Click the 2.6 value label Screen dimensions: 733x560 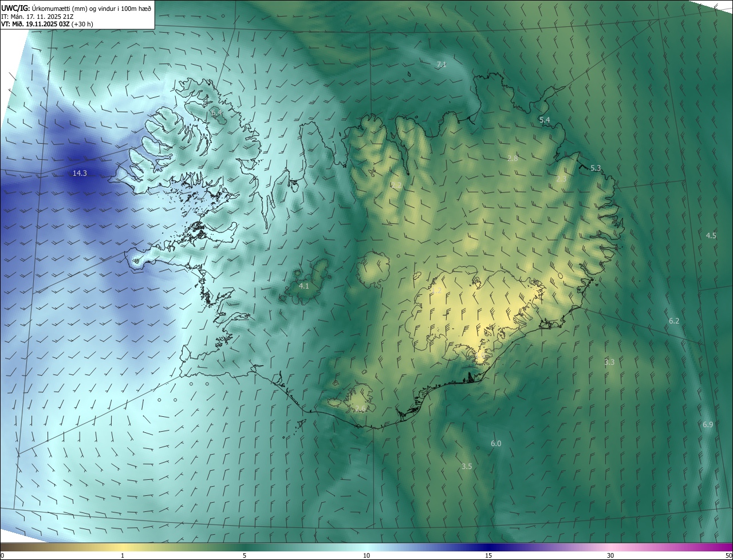(360, 408)
